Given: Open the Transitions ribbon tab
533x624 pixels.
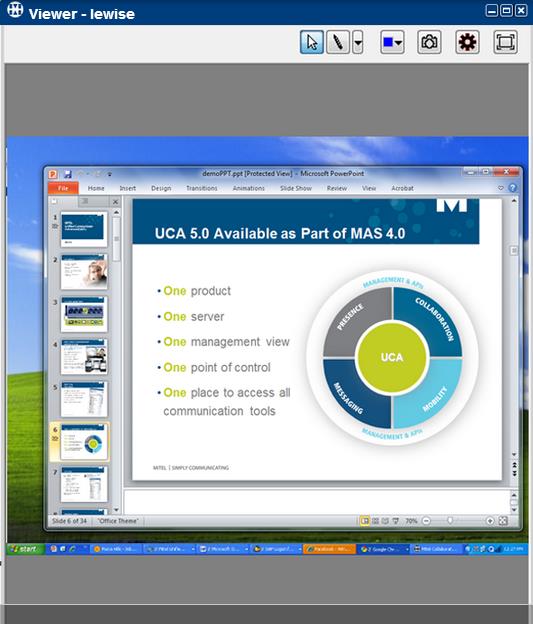Looking at the screenshot, I should (202, 188).
